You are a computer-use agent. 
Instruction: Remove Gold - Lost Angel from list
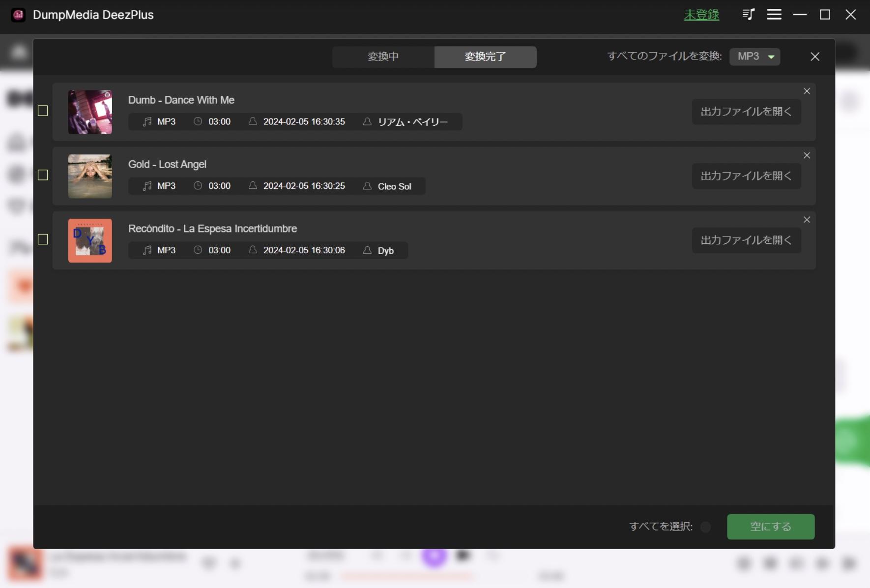tap(807, 155)
